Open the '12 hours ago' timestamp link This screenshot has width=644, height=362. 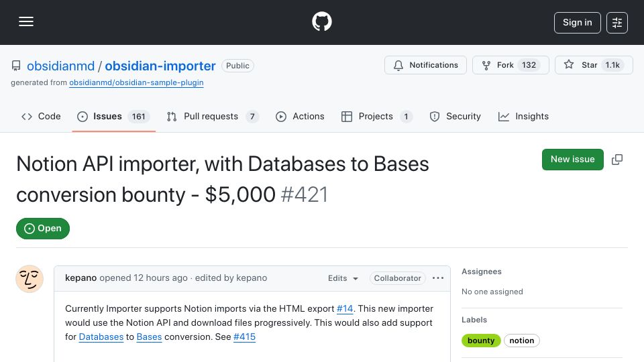pos(160,278)
